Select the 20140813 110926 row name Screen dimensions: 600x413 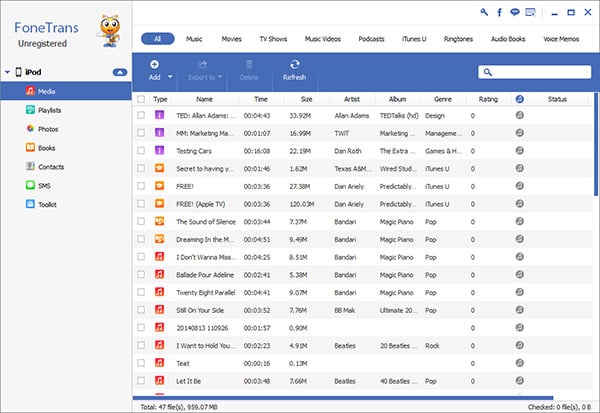click(x=202, y=328)
